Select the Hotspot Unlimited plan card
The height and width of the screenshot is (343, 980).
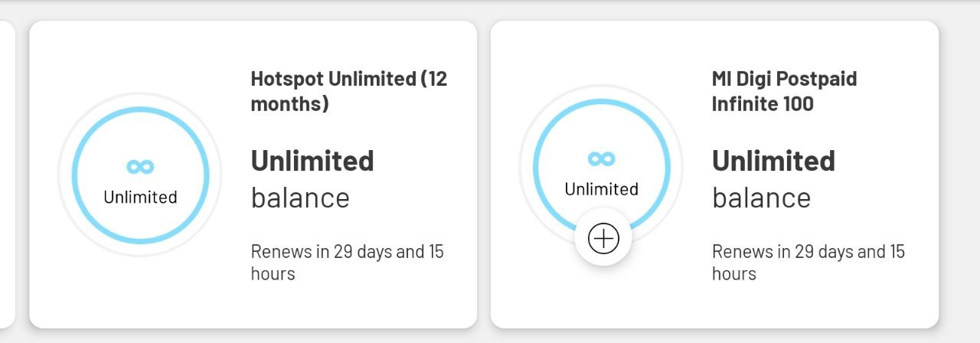253,175
